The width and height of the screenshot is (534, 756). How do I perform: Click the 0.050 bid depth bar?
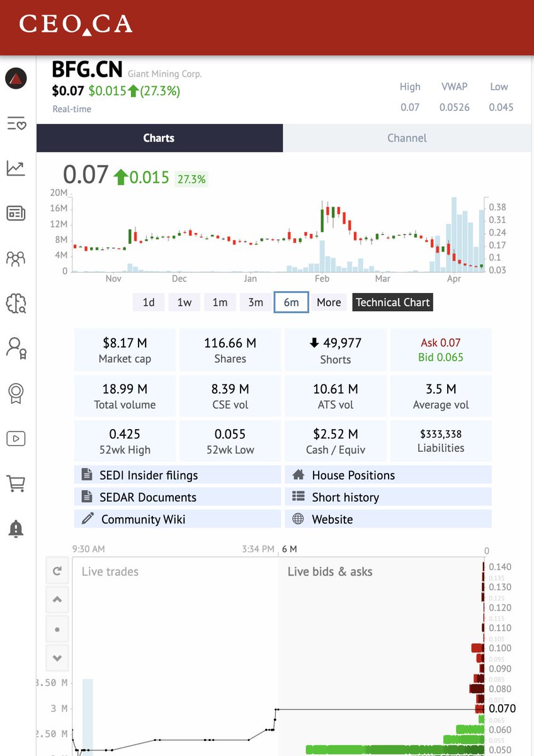click(395, 750)
